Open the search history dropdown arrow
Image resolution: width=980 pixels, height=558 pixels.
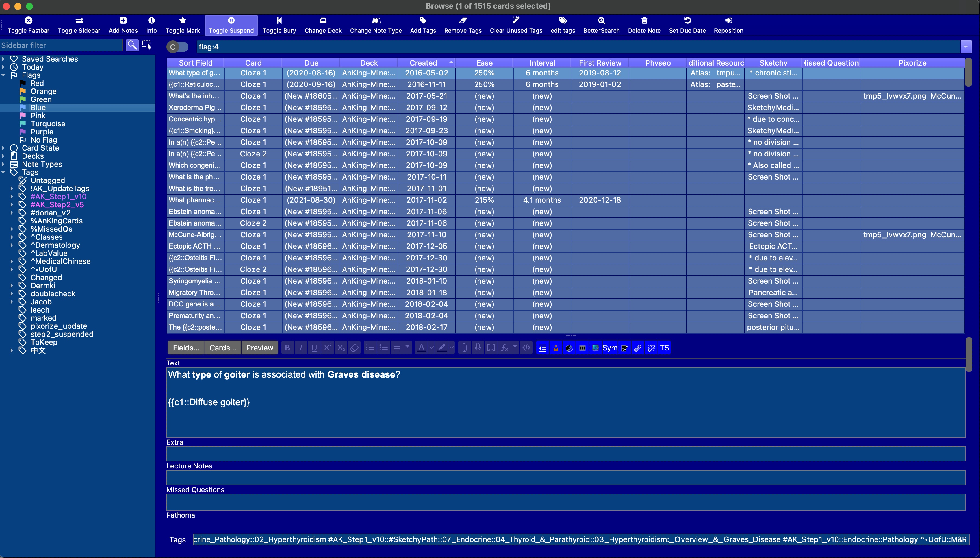[x=966, y=47]
